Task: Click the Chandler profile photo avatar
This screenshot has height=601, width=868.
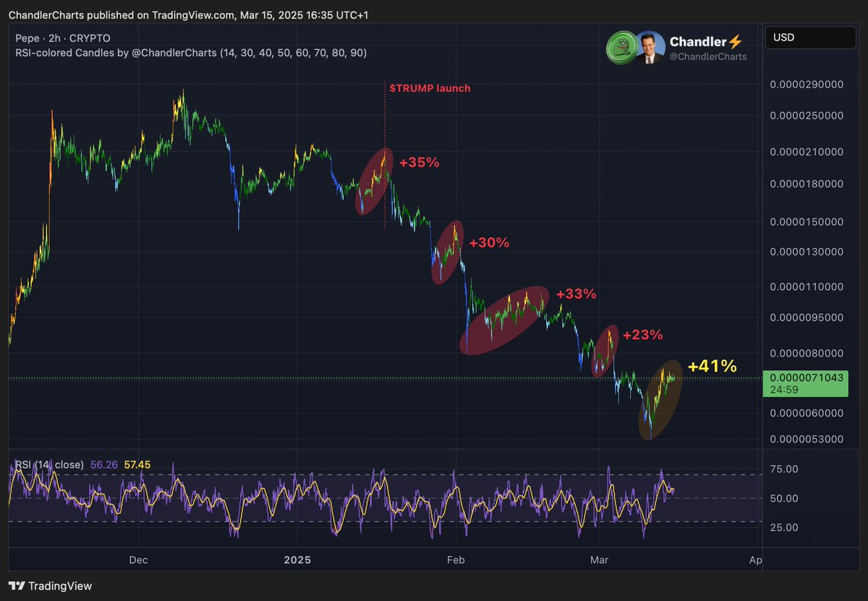Action: click(x=650, y=46)
